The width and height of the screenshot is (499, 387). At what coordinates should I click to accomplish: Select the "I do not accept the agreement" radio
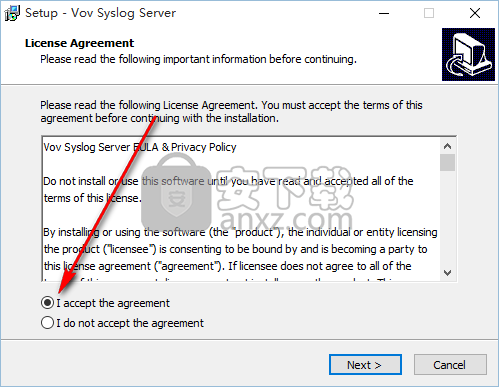(47, 323)
